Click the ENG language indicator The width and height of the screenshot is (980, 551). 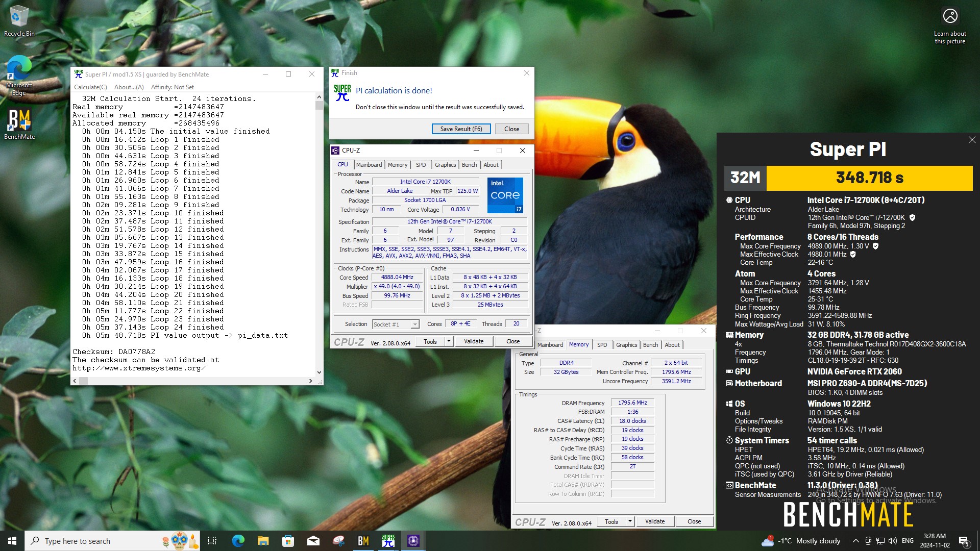908,541
